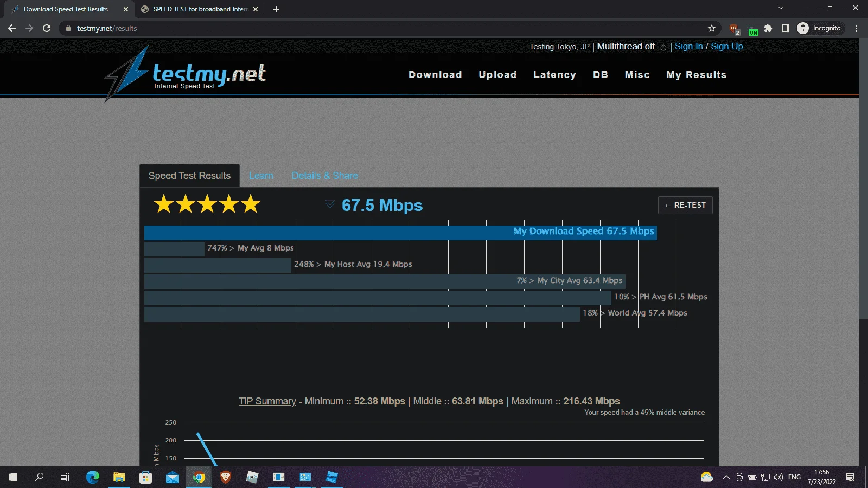Open the uBlock Origin extension icon
Screen dimensions: 868x488
point(734,28)
